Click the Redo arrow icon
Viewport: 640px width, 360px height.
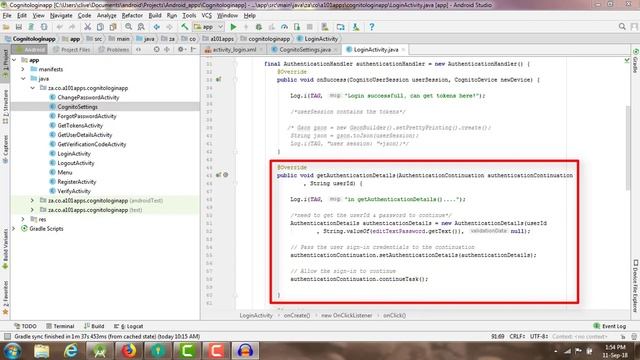pos(72,27)
